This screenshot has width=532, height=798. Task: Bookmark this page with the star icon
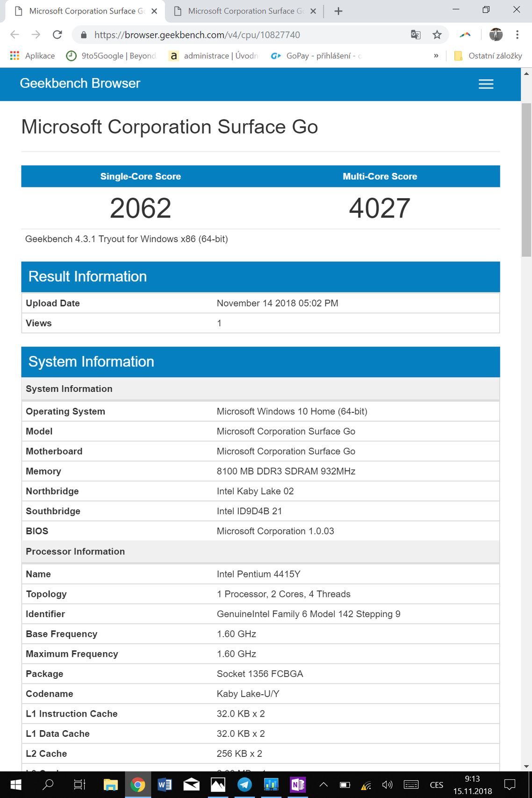437,35
